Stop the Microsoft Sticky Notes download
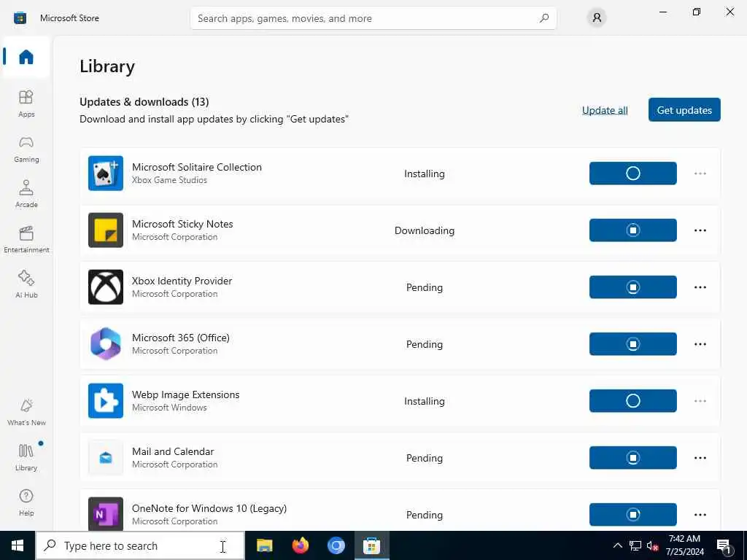 (x=632, y=230)
